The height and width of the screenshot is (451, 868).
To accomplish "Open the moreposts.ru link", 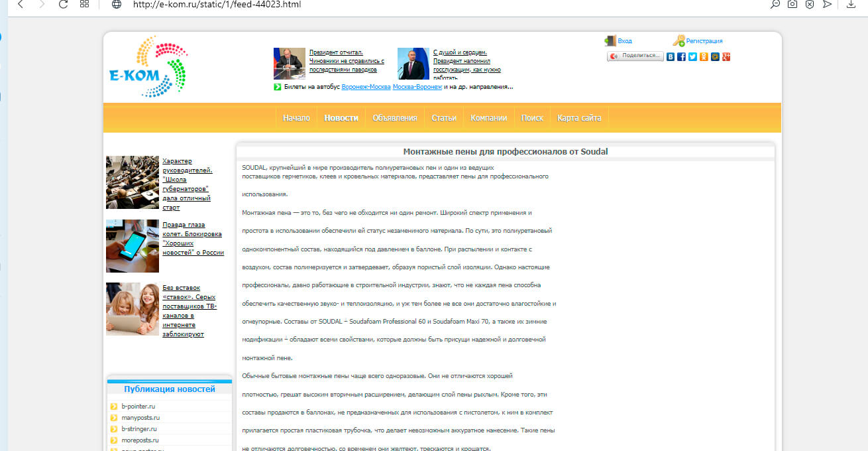I will tap(140, 440).
